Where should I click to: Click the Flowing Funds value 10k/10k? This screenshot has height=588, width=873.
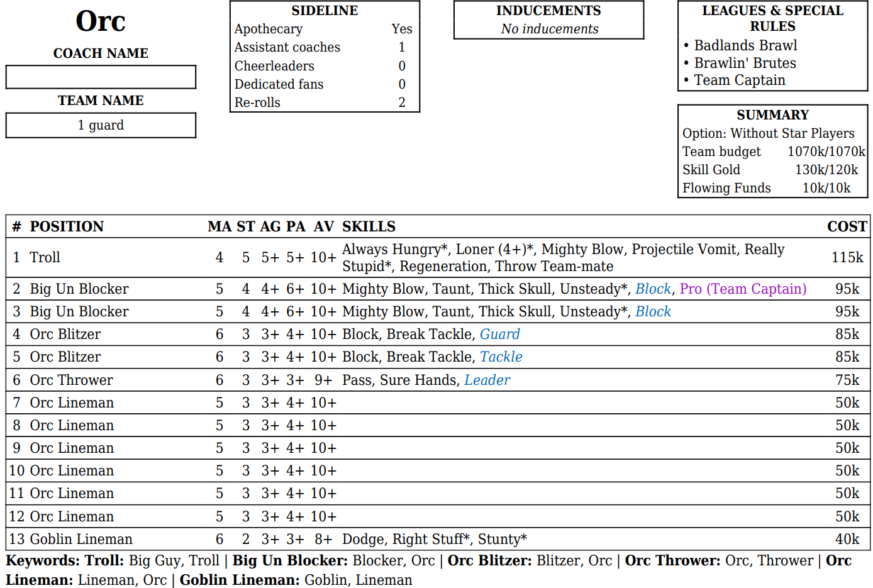(x=826, y=188)
